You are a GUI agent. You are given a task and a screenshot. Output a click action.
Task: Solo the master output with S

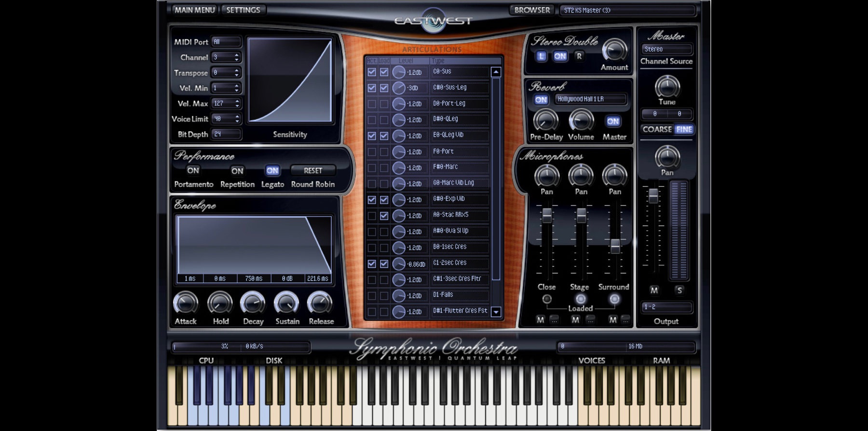[679, 290]
